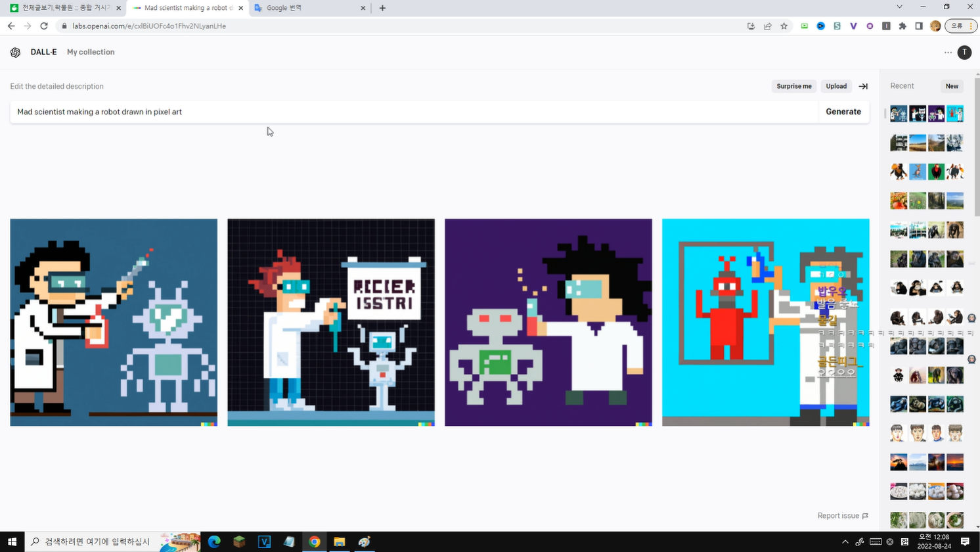Click the Report issue flag link

tap(843, 516)
